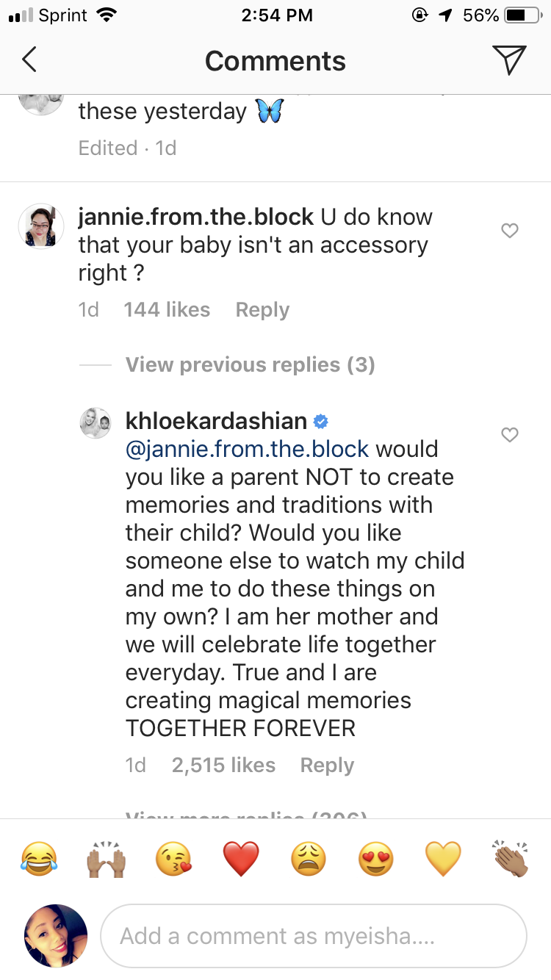Open khloekardashian's profile from username
This screenshot has width=551, height=980.
tap(216, 421)
